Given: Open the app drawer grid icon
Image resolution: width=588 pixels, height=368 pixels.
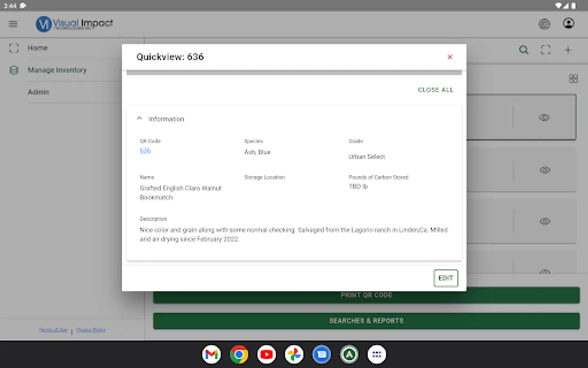Looking at the screenshot, I should [x=377, y=355].
